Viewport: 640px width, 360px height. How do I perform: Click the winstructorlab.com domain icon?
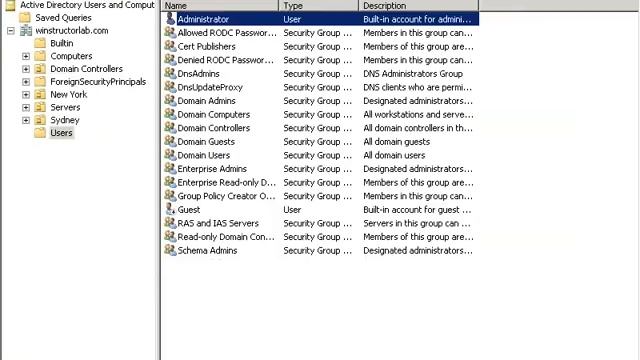point(26,30)
